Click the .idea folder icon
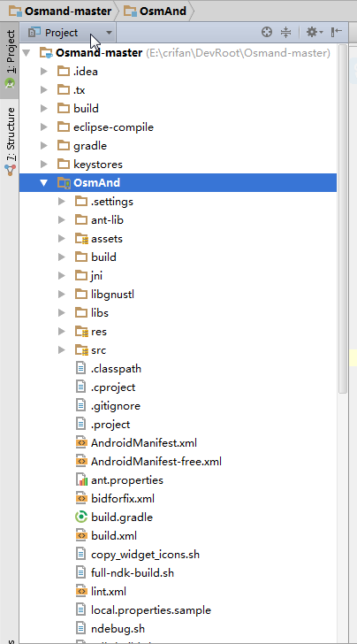 (64, 72)
